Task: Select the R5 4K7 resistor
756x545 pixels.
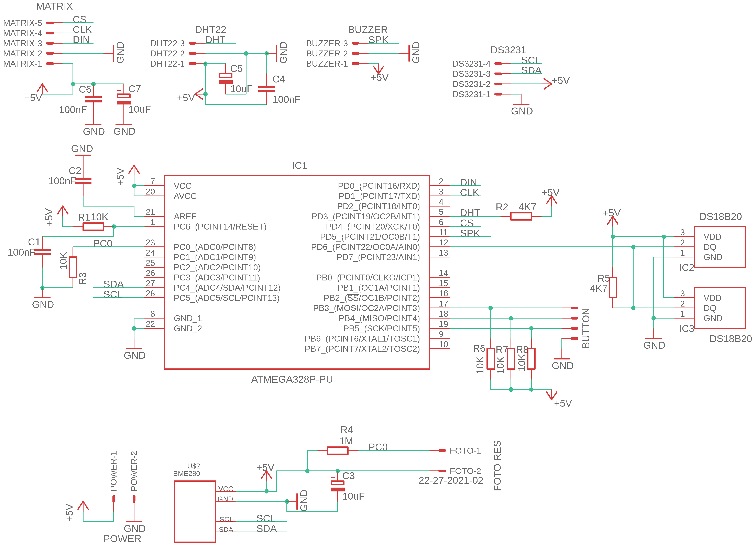Action: (x=613, y=287)
